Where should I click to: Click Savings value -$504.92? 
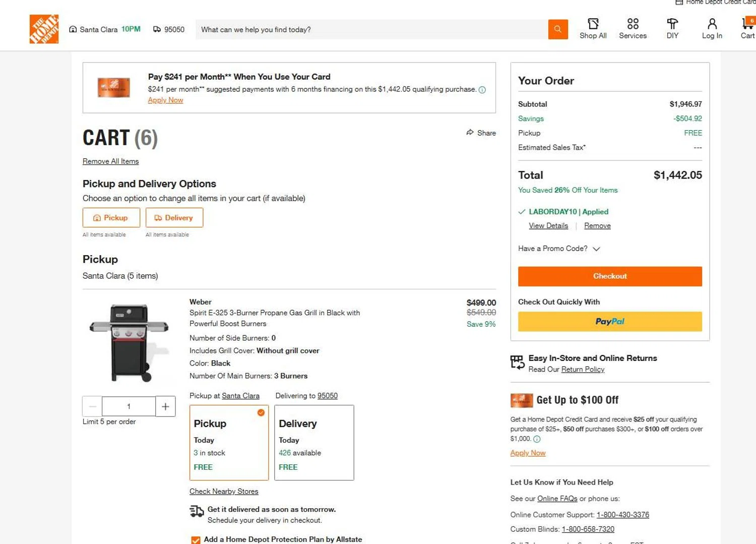click(x=687, y=118)
